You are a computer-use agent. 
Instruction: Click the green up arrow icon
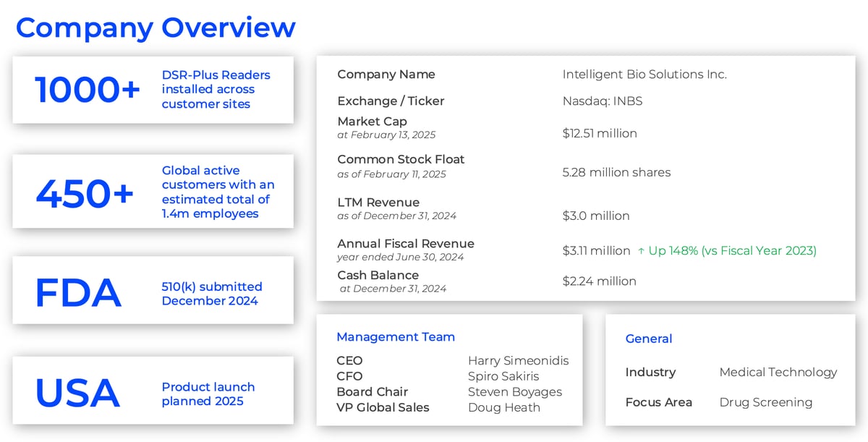[641, 251]
